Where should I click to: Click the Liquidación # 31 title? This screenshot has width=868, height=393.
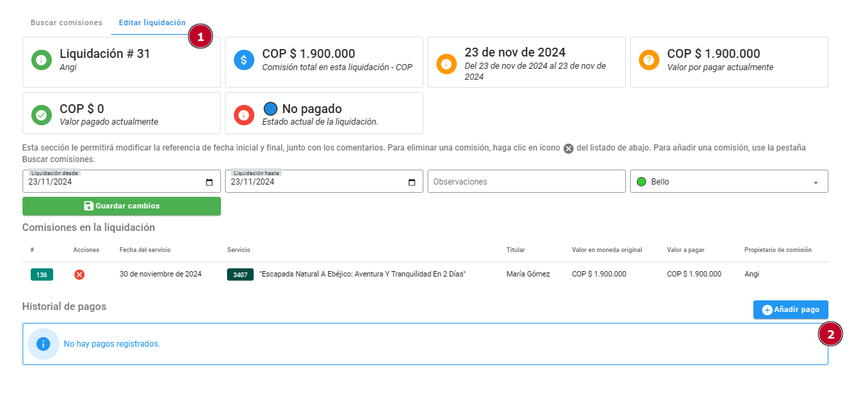point(105,54)
